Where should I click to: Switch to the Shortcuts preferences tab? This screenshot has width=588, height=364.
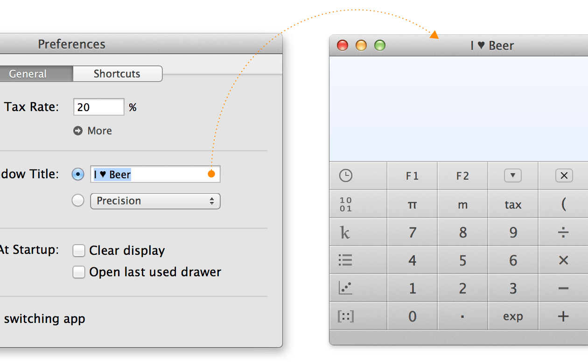point(118,74)
